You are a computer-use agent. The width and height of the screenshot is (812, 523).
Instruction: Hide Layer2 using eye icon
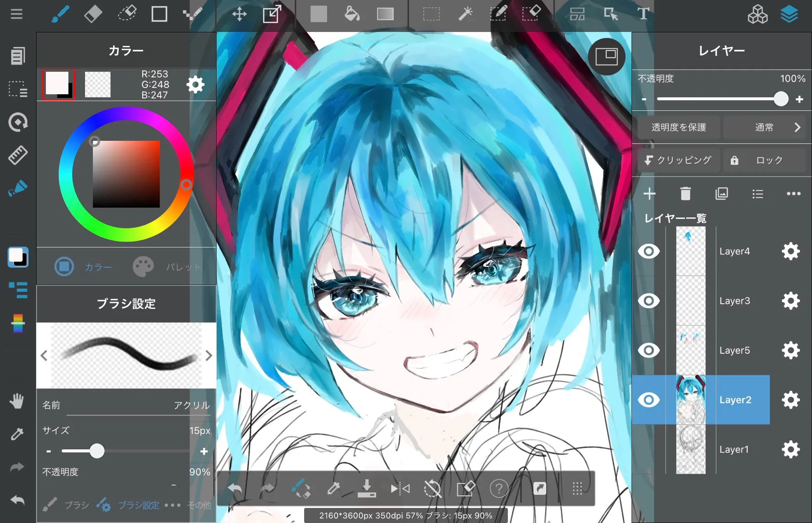tap(649, 400)
